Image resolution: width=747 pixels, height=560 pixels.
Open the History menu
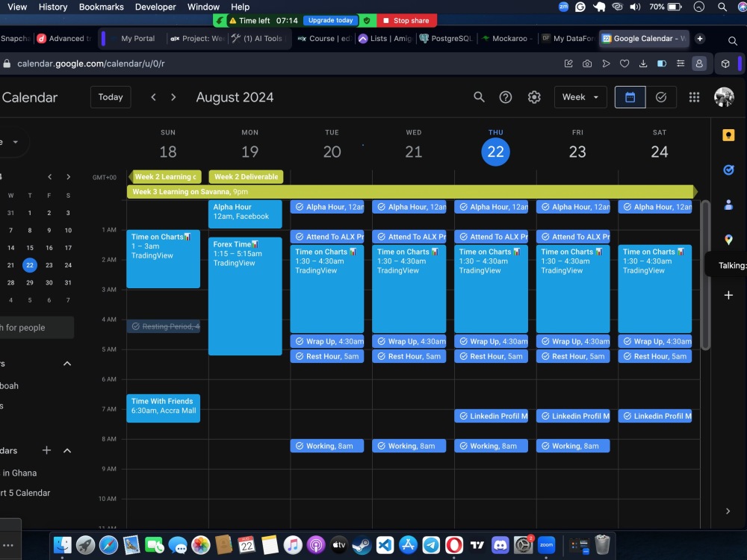click(53, 7)
